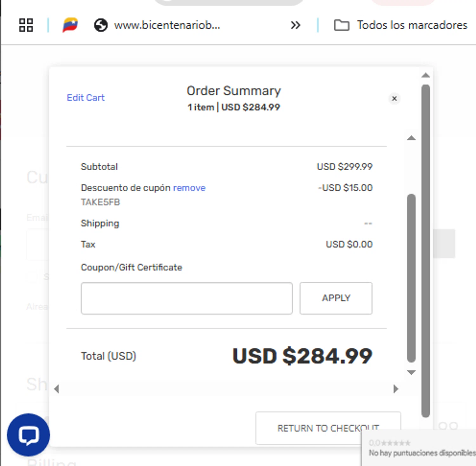Click the Shipping row label

100,223
